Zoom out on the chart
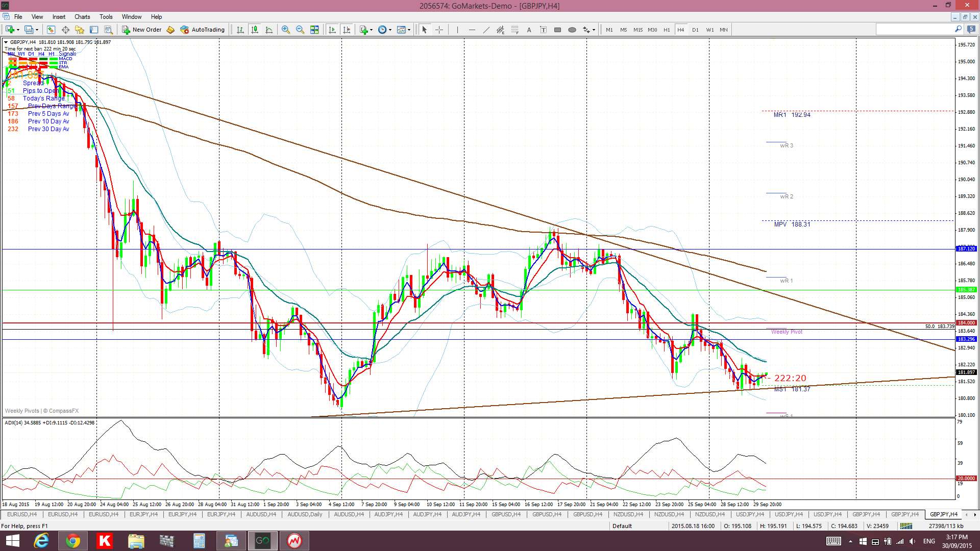The image size is (980, 551). click(300, 30)
